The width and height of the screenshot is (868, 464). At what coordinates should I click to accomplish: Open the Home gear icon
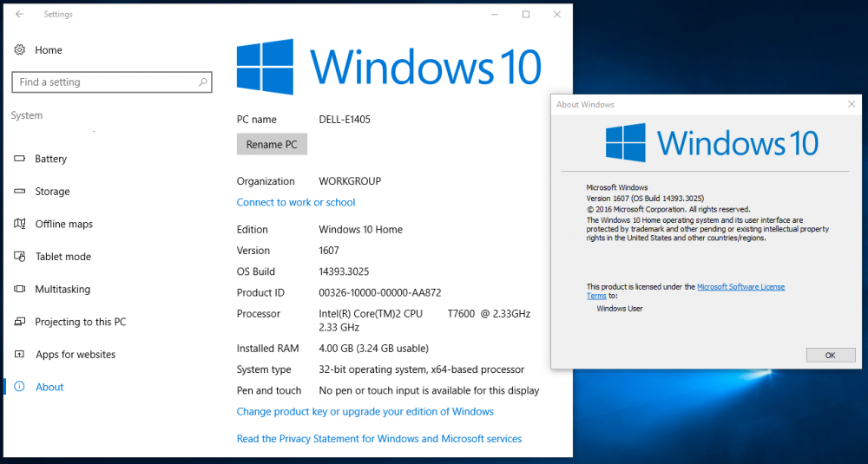tap(19, 49)
